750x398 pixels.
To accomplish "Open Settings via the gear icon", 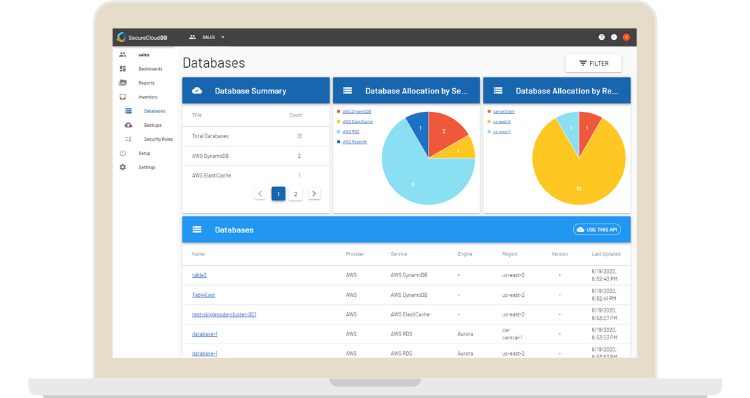I will pyautogui.click(x=123, y=167).
